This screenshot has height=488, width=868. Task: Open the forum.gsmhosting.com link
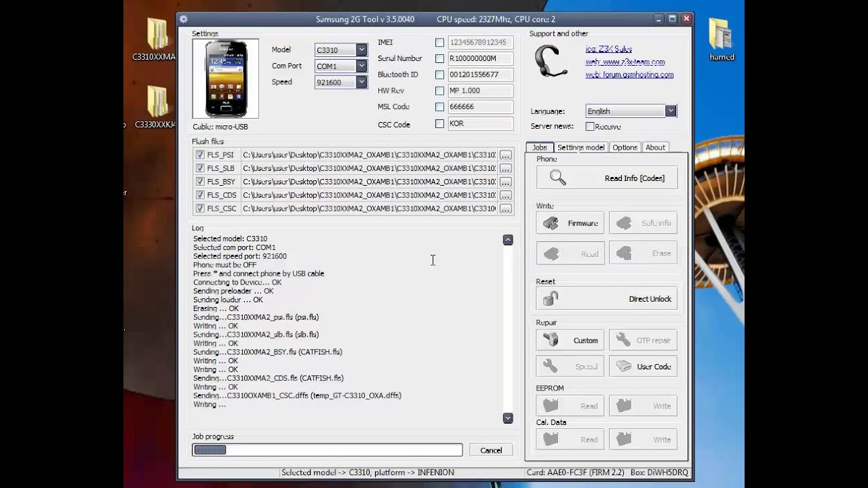[629, 75]
